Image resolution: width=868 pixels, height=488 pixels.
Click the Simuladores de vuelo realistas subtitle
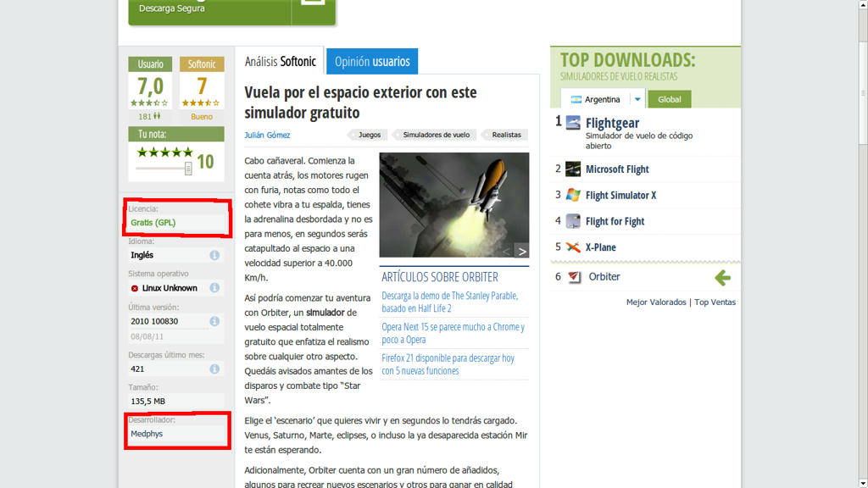coord(618,76)
